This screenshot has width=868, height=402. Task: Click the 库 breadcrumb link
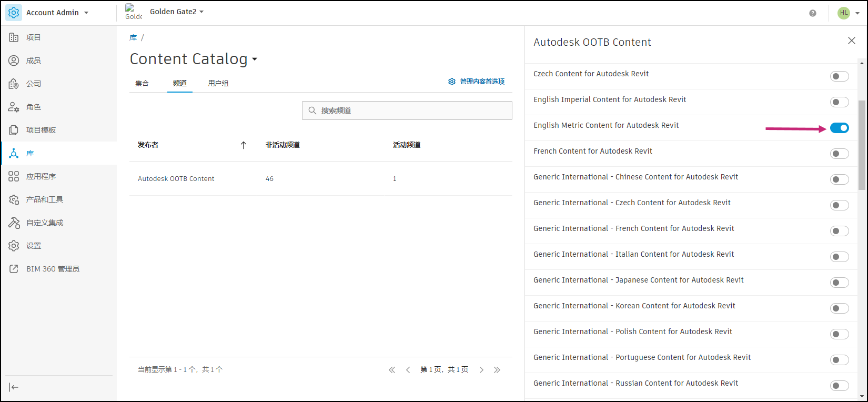(133, 38)
